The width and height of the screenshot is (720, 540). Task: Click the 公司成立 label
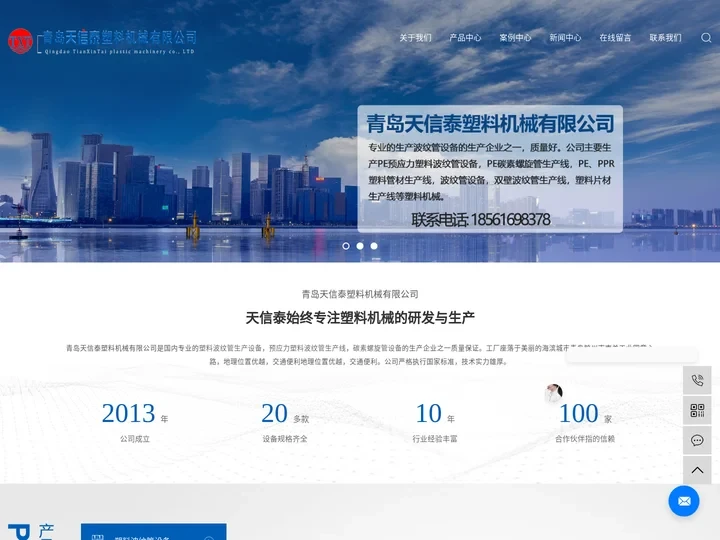[x=135, y=439]
